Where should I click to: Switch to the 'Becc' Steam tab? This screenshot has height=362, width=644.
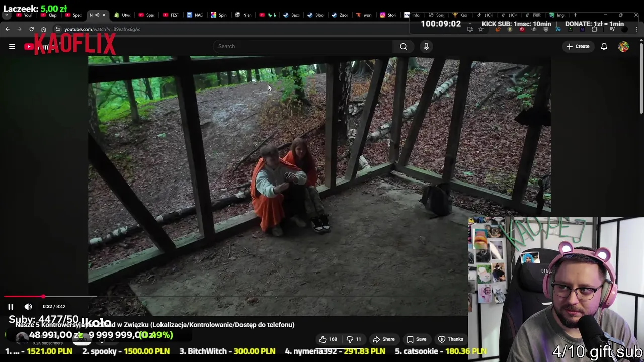pos(292,15)
